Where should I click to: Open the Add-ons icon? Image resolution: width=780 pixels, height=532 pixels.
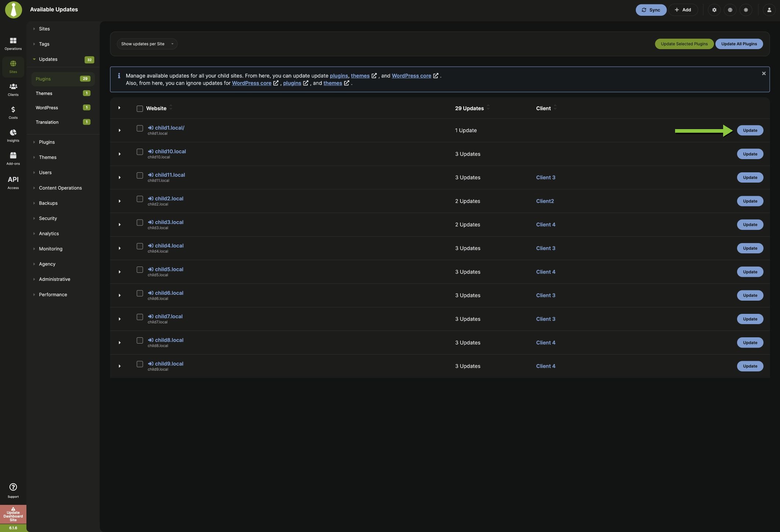tap(13, 158)
